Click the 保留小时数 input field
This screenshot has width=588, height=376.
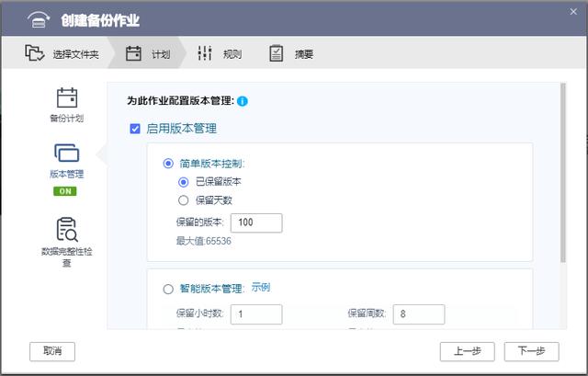tap(256, 314)
